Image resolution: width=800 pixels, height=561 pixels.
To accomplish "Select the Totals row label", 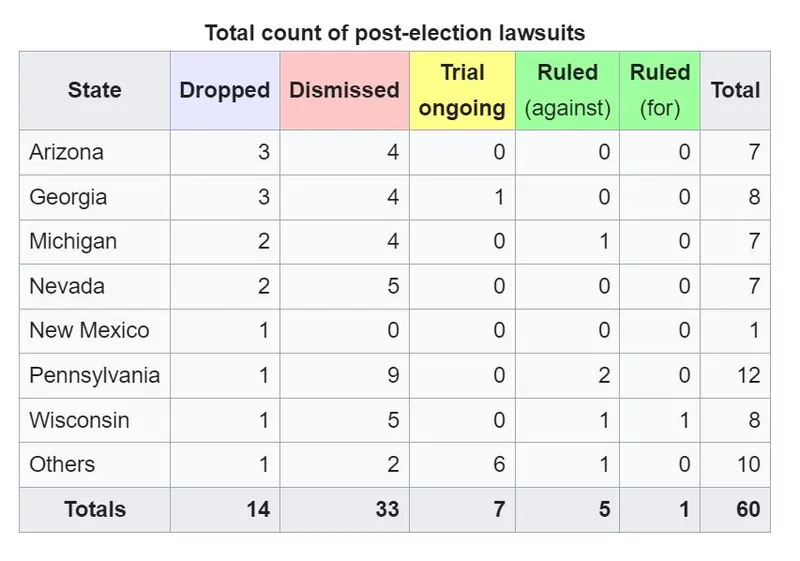I will click(95, 509).
